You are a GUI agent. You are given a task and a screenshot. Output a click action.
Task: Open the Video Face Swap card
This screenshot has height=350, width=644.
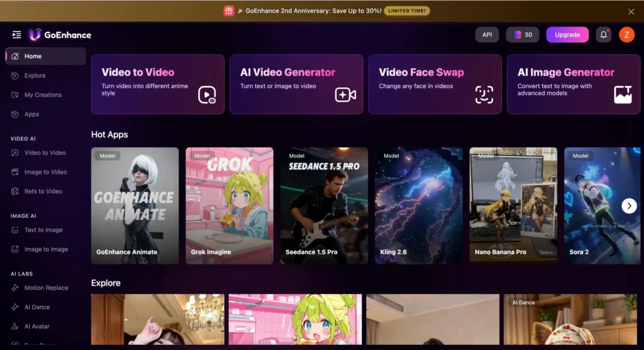[x=435, y=84]
